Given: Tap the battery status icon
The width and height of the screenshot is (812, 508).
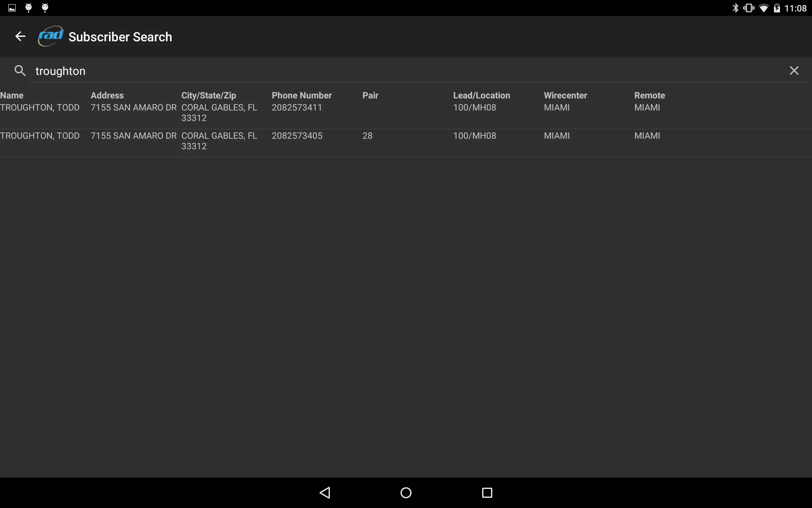Looking at the screenshot, I should coord(777,8).
